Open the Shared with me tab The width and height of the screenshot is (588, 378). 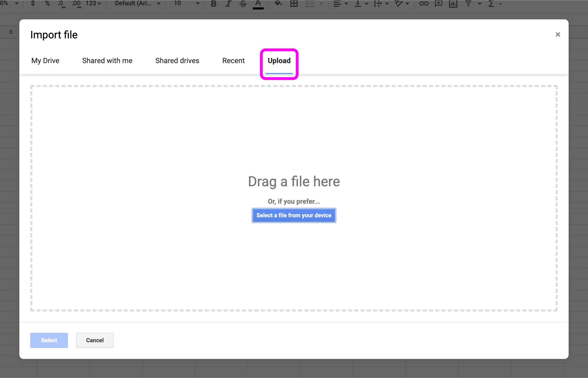107,61
